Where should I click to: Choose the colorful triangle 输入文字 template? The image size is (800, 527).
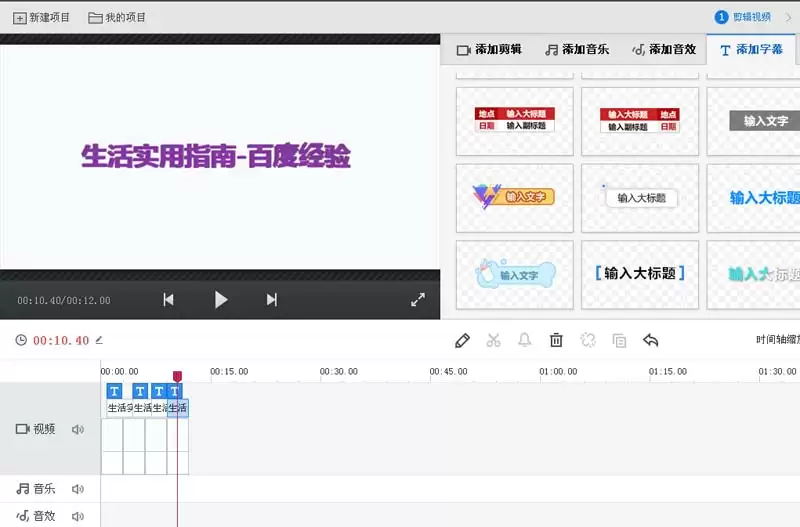515,198
